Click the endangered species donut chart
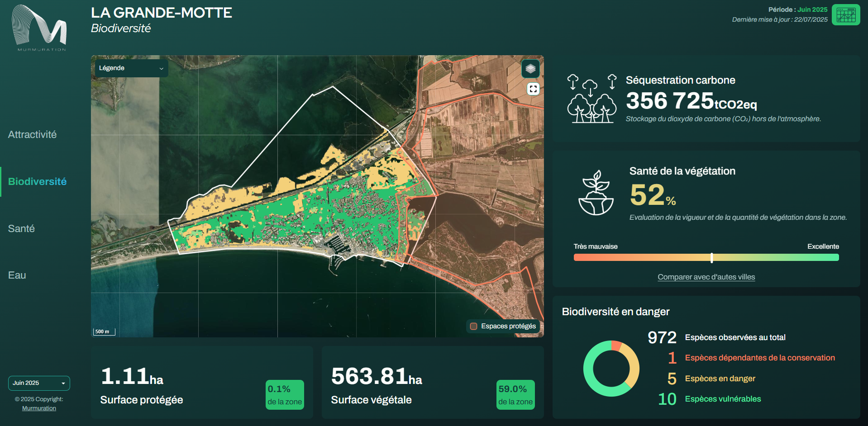The image size is (868, 426). pos(611,369)
